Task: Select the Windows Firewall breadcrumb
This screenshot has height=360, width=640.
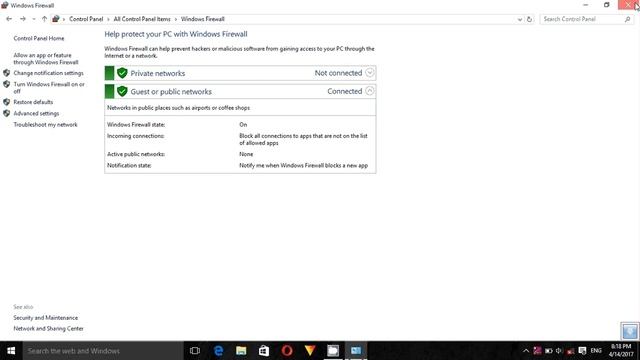Action: pyautogui.click(x=202, y=19)
